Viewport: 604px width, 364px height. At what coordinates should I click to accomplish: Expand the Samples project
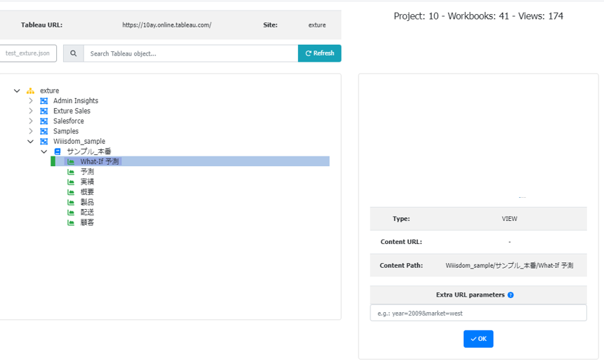(30, 131)
